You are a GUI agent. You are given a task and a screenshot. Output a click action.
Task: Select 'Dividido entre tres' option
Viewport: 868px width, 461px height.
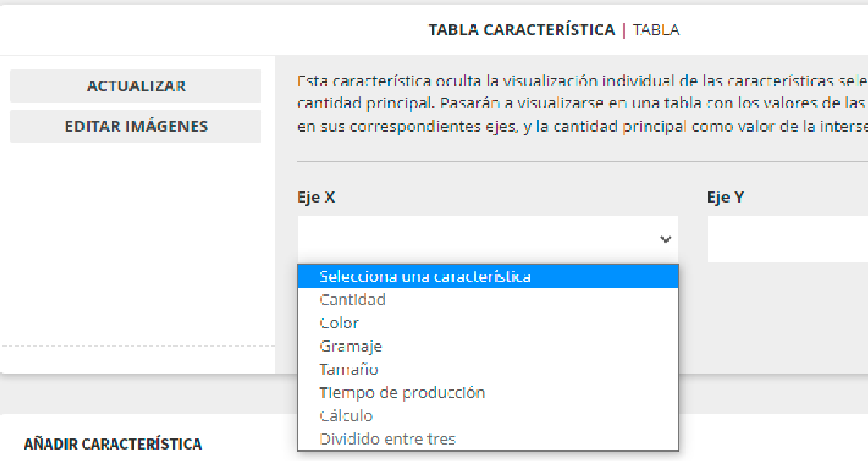point(388,439)
